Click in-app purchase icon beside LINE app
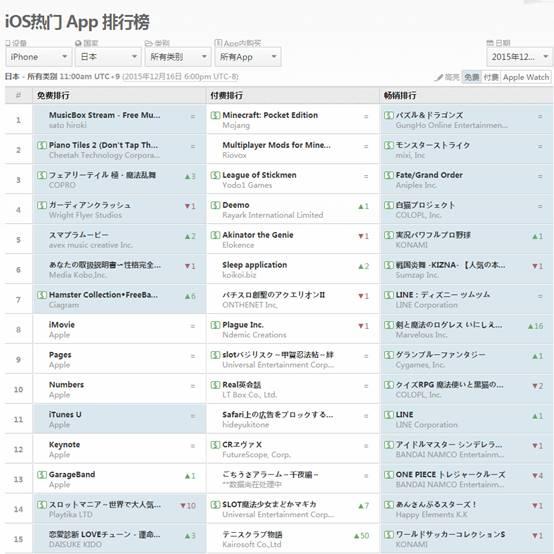Screen dimensions: 554x554 [x=389, y=415]
